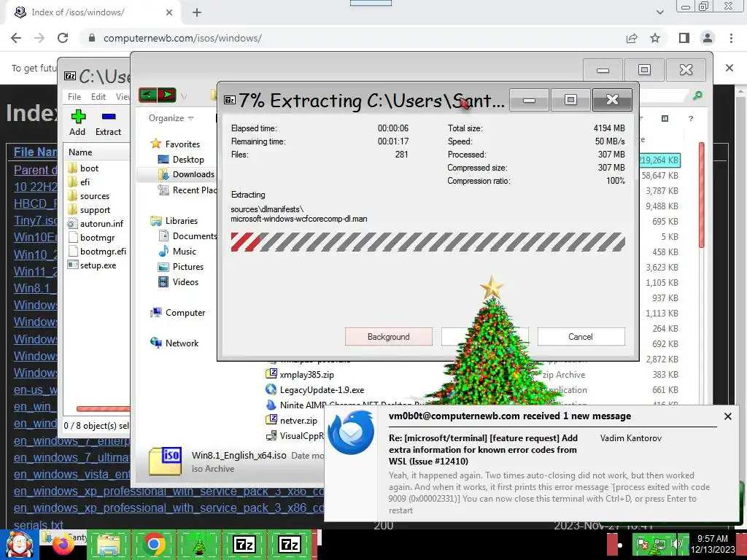Viewport: 747px width, 560px height.
Task: Open Pictures library in Explorer sidebar
Action: click(x=187, y=267)
